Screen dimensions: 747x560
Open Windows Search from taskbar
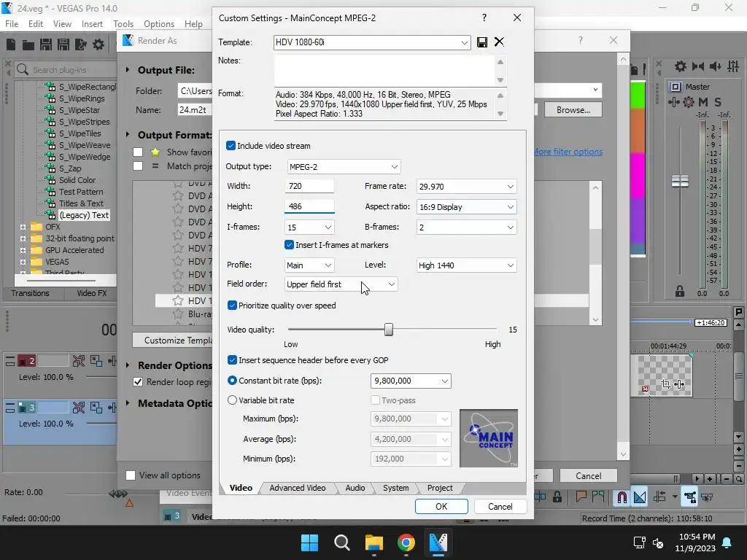click(342, 542)
